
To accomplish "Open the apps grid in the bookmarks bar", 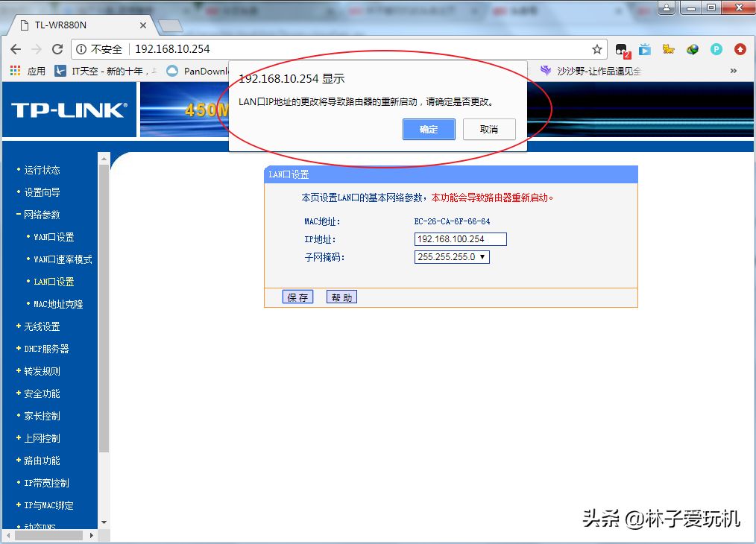I will click(15, 71).
